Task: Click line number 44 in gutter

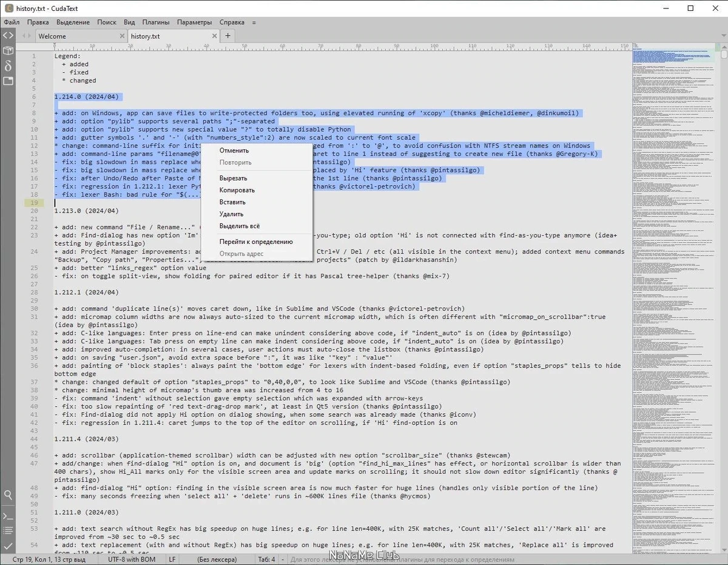Action: point(33,439)
